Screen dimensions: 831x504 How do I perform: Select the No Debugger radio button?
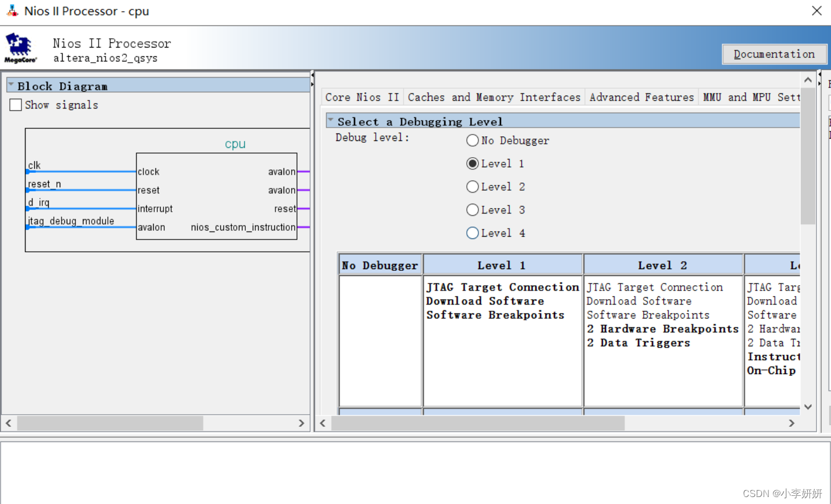click(473, 140)
